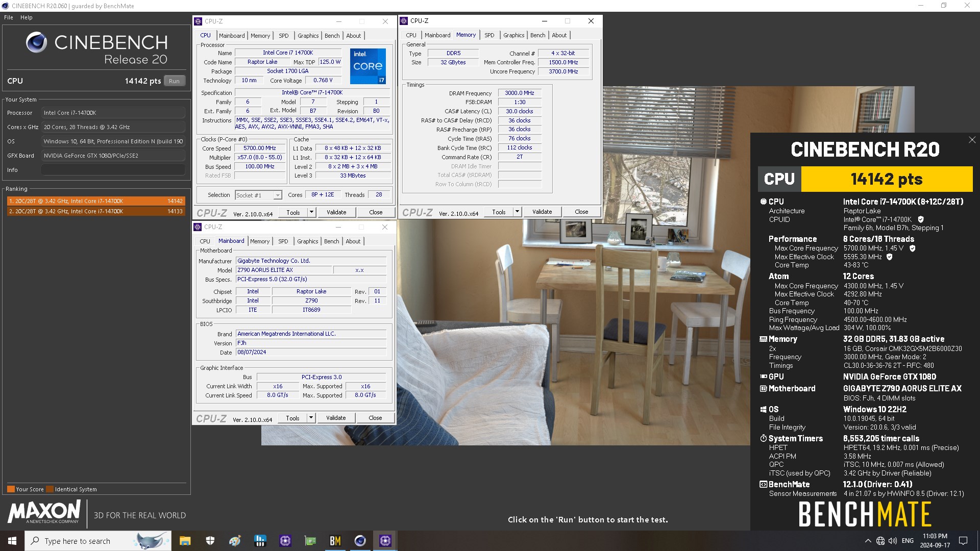Click the 14142 pts score in BenchMate panel
The height and width of the screenshot is (551, 980).
(887, 179)
